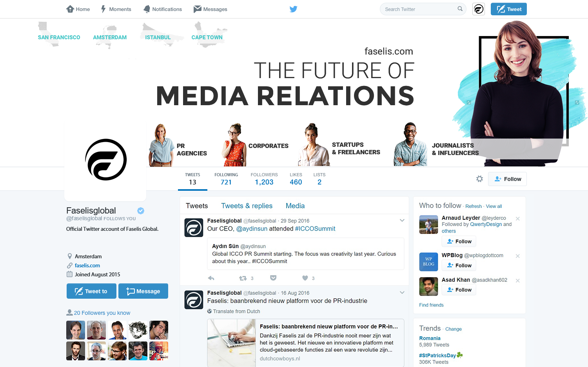Open the #StPatricksDay trend
The image size is (588, 367).
click(437, 355)
